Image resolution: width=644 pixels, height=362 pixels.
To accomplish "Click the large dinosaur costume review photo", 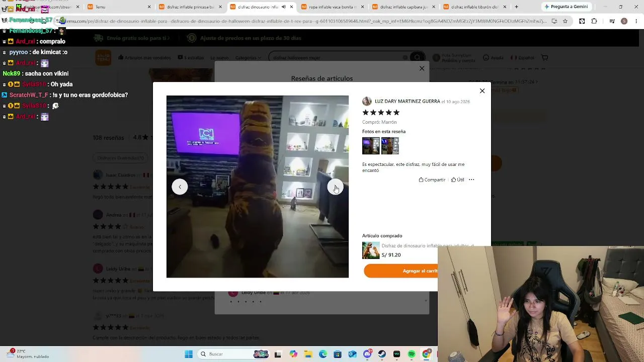I will [258, 187].
